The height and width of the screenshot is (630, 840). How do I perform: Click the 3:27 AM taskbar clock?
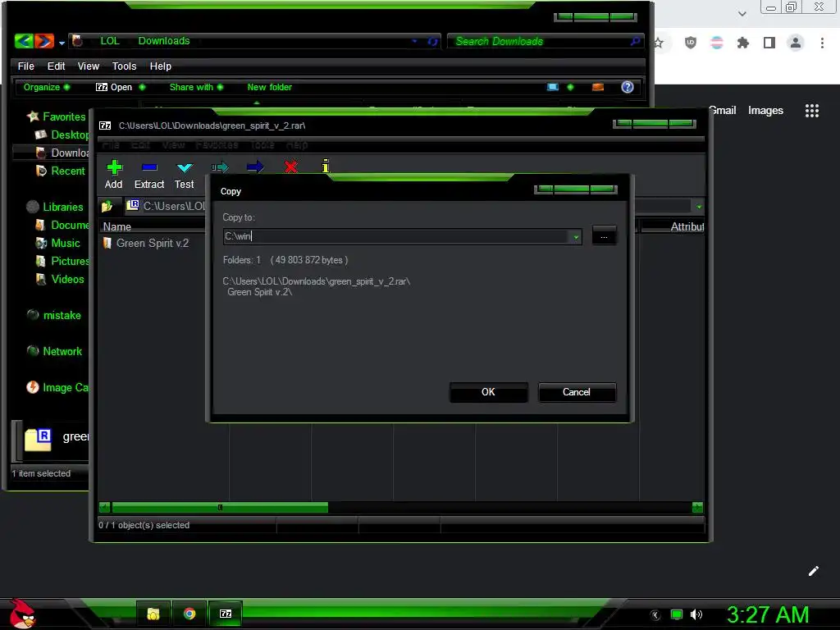[x=768, y=614]
